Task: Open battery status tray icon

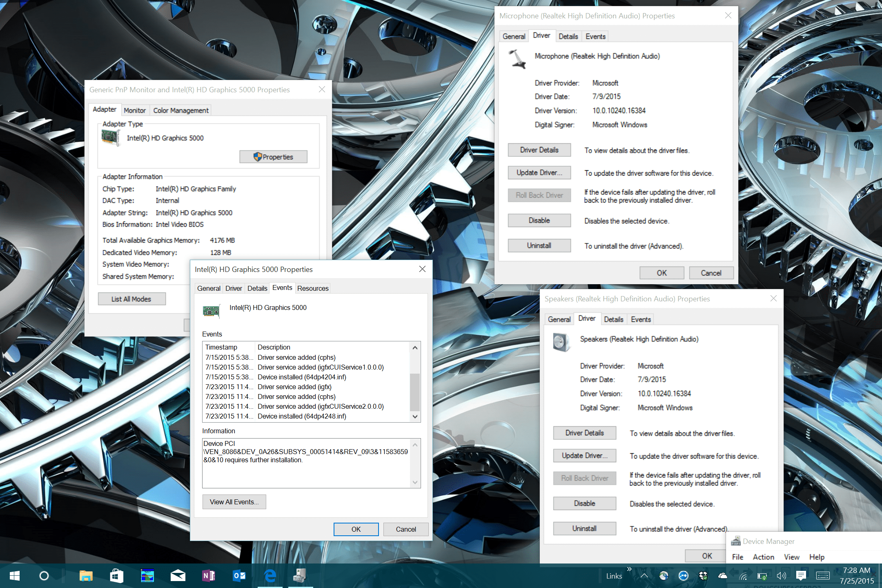Action: (x=762, y=576)
